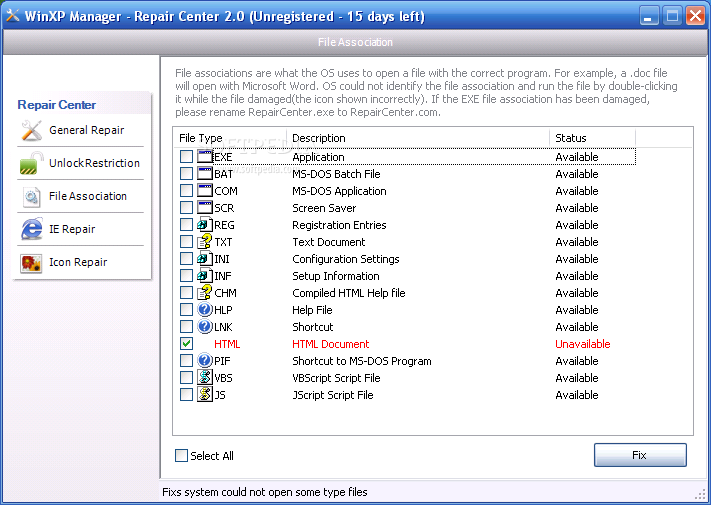
Task: Sort by Status column header
Action: (593, 138)
